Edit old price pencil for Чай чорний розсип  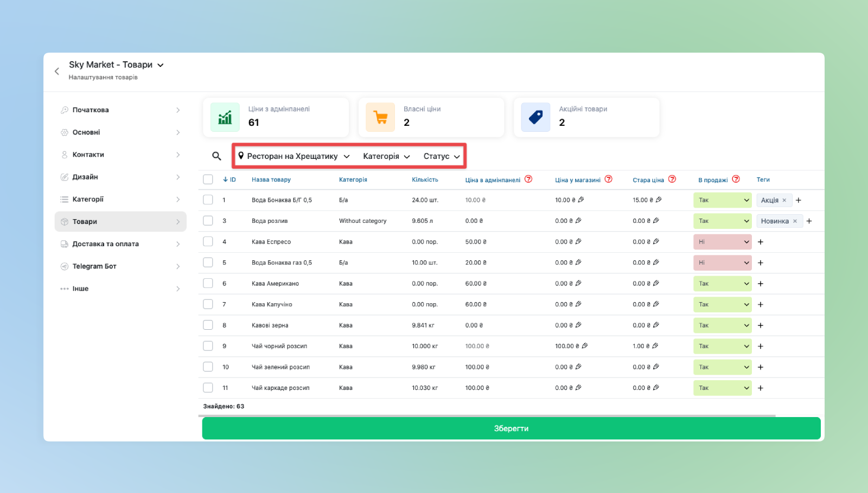(x=655, y=346)
